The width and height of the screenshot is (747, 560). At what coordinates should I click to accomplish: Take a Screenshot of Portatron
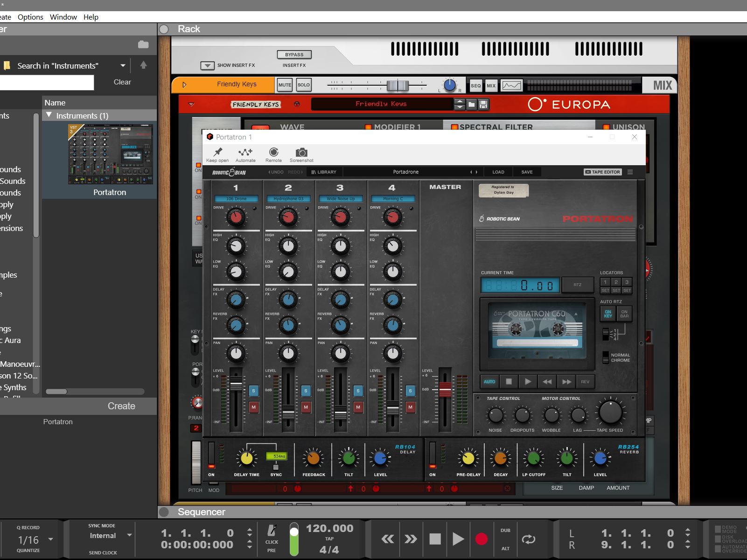(301, 155)
